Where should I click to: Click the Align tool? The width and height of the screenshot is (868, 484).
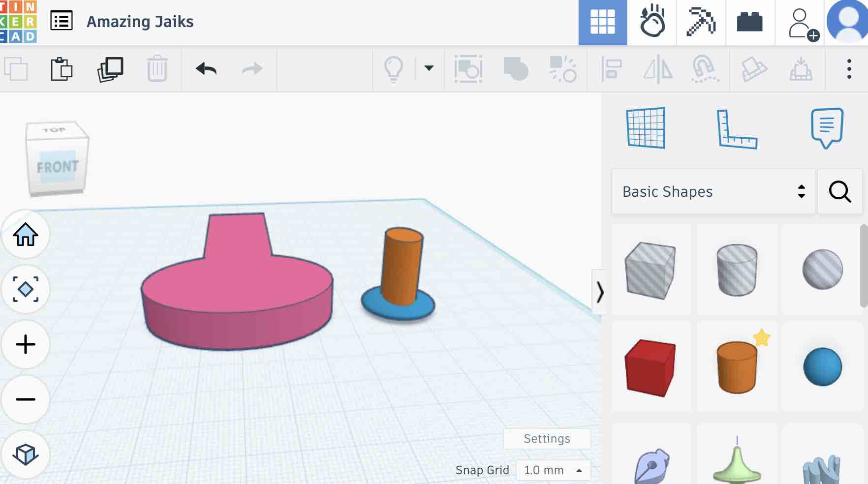click(x=611, y=69)
